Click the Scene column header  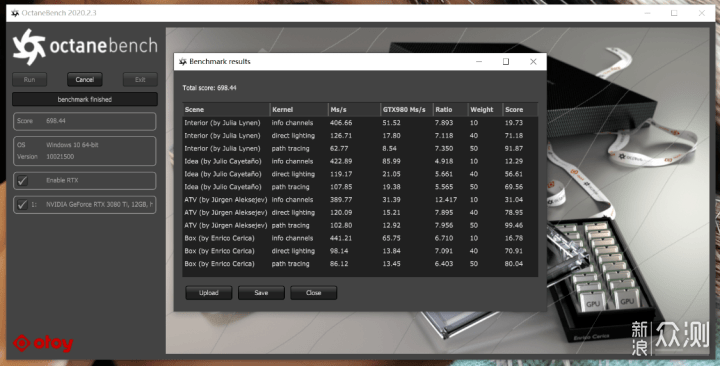(x=226, y=109)
